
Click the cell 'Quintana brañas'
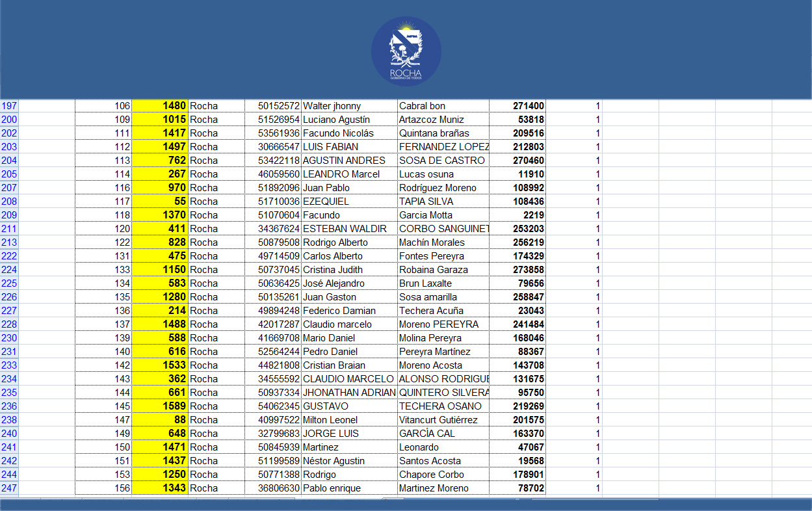click(443, 133)
